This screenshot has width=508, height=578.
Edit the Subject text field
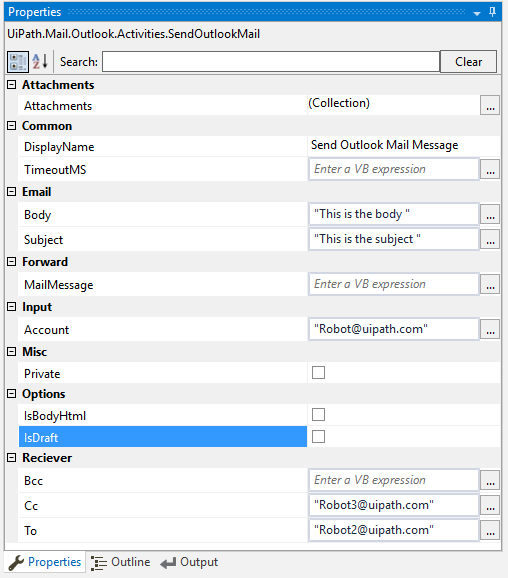tap(394, 240)
